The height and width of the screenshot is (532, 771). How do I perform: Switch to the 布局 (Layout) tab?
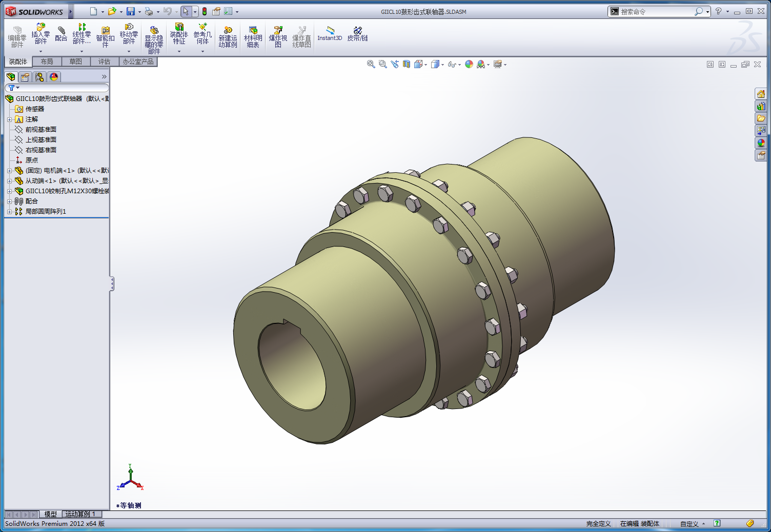click(x=47, y=62)
